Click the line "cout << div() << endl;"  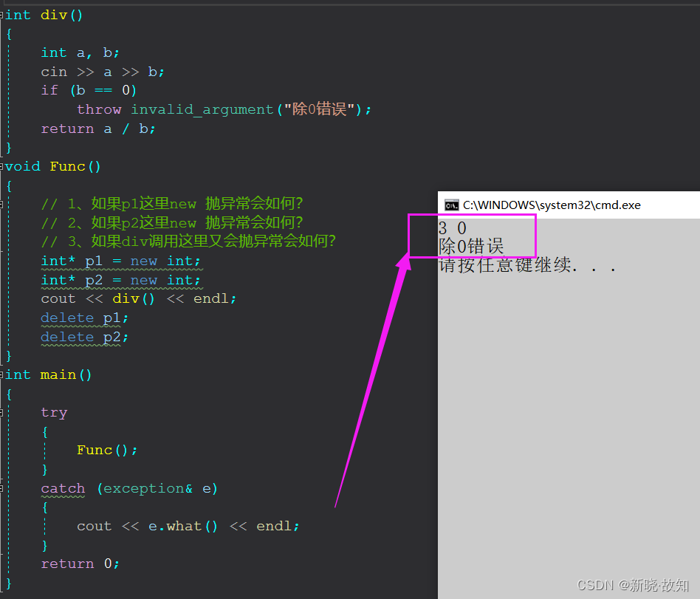(x=138, y=298)
